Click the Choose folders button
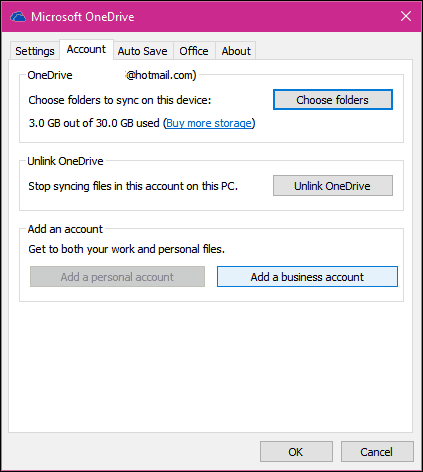This screenshot has width=423, height=472. (x=333, y=100)
